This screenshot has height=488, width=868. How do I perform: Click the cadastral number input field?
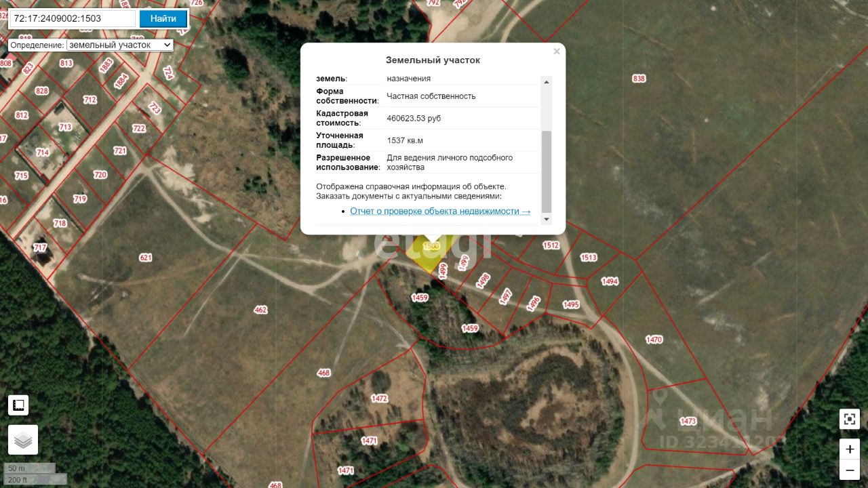pyautogui.click(x=72, y=18)
